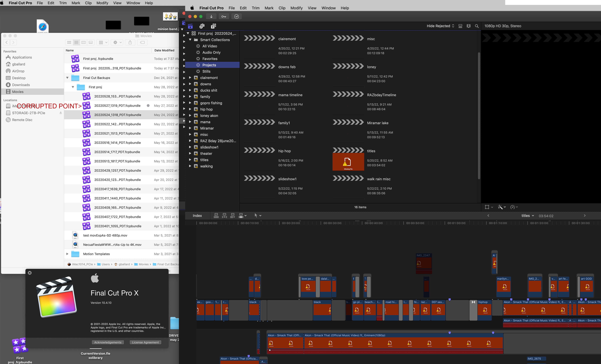This screenshot has height=364, width=601.
Task: Toggle Finder list view button
Action: click(x=76, y=42)
